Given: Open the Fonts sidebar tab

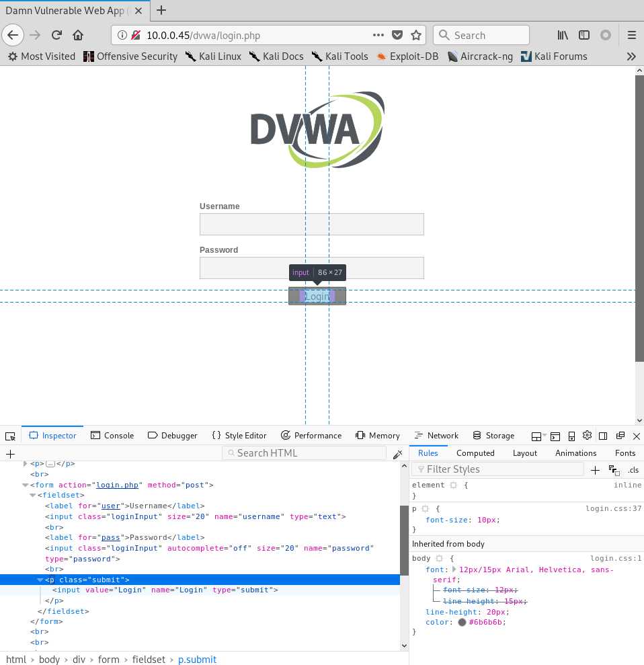Looking at the screenshot, I should click(625, 453).
